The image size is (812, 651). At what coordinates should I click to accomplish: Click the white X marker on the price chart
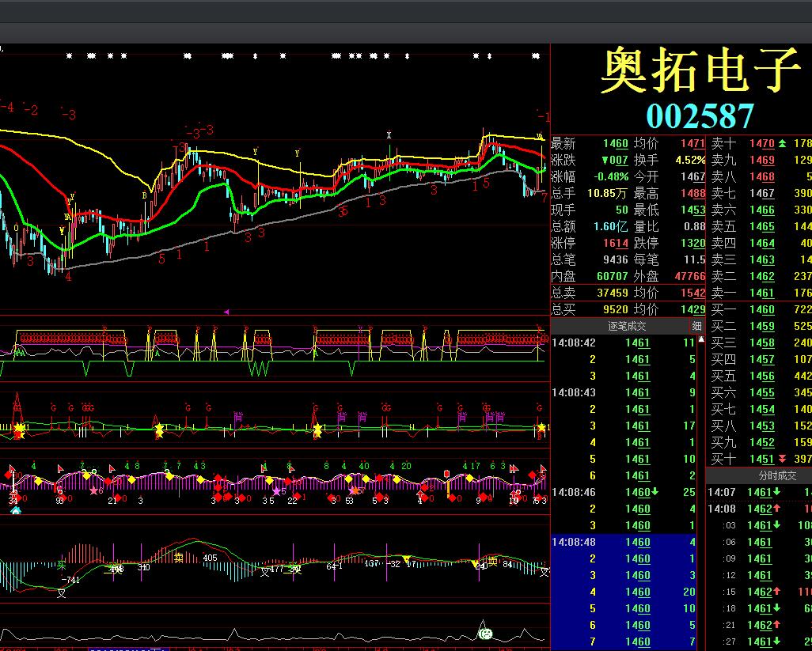pos(389,135)
